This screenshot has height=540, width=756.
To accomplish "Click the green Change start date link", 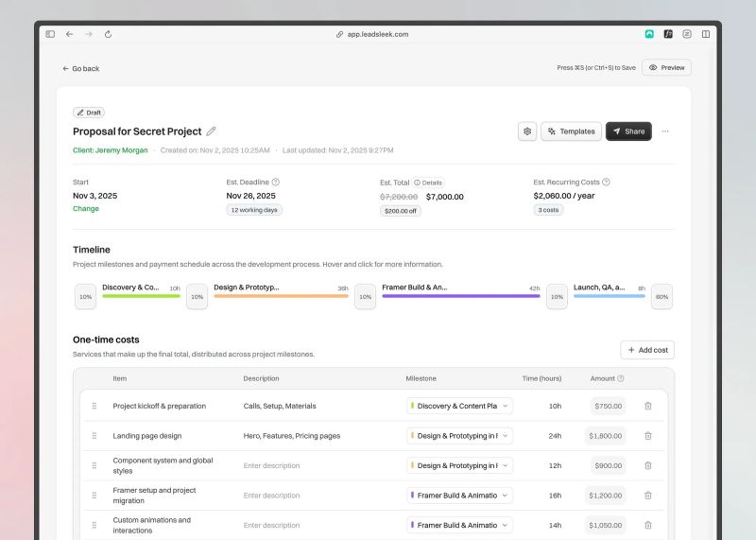I will tap(86, 209).
